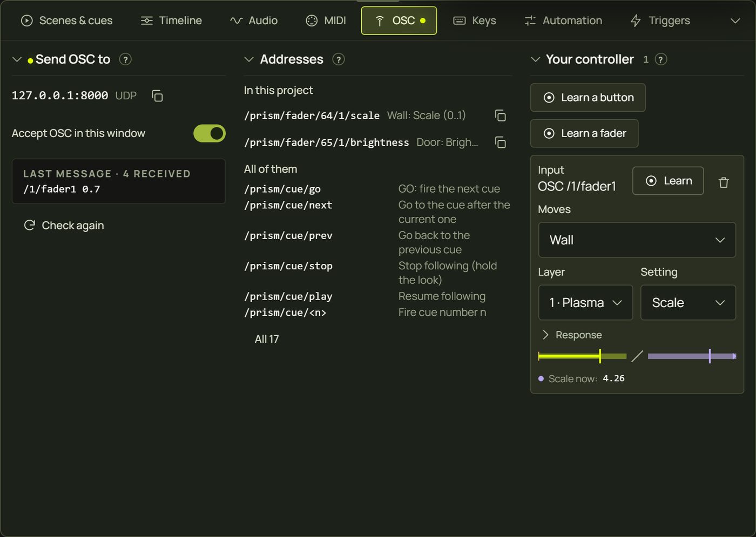
Task: Switch to the Triggers tab
Action: pyautogui.click(x=660, y=21)
